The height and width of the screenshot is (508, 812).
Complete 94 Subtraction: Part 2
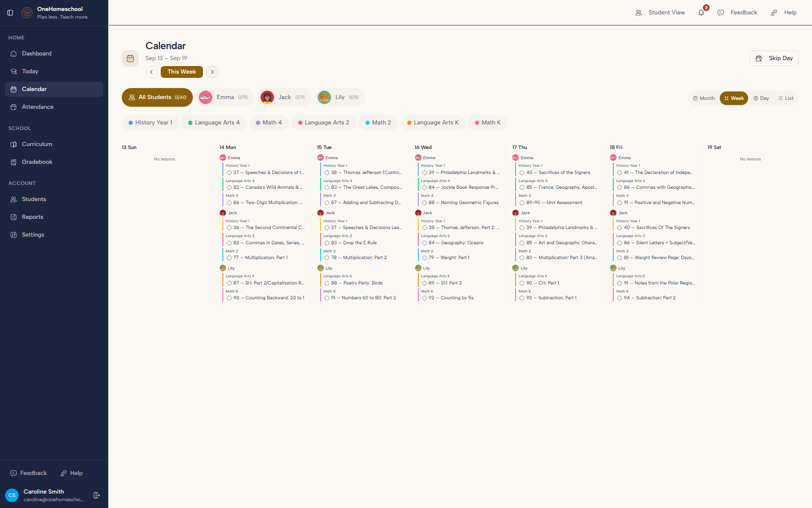pos(620,298)
